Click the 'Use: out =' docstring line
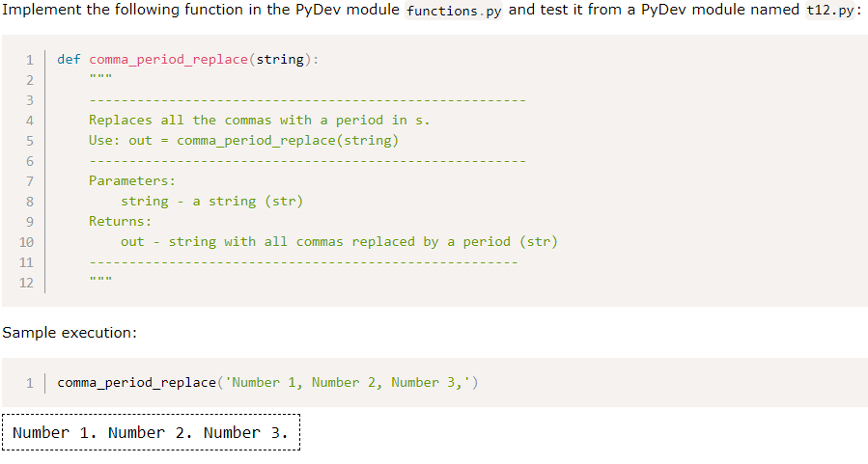868x464 pixels. (243, 141)
